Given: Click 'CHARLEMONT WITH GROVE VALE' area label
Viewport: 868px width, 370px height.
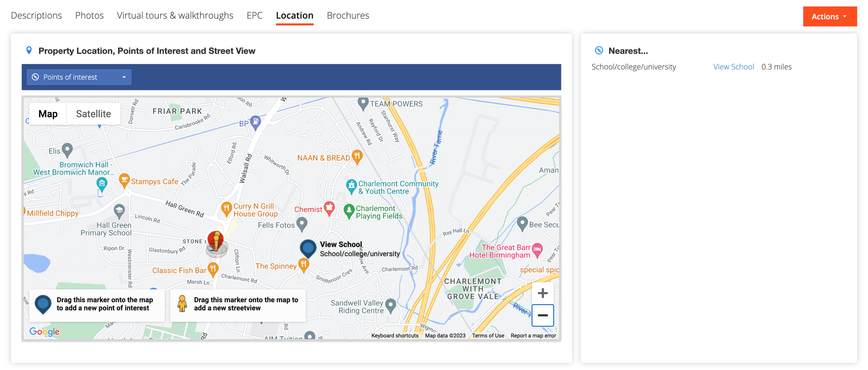Looking at the screenshot, I should pos(473,289).
